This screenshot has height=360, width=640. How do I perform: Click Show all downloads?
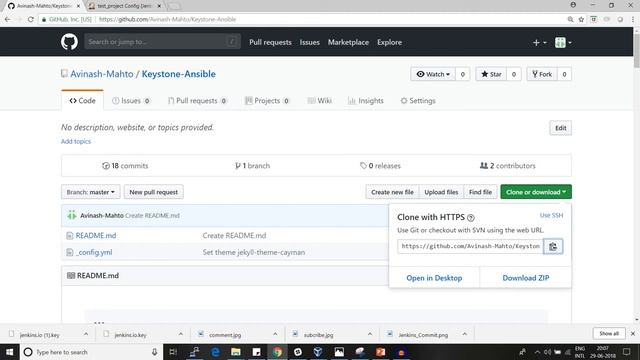point(609,333)
